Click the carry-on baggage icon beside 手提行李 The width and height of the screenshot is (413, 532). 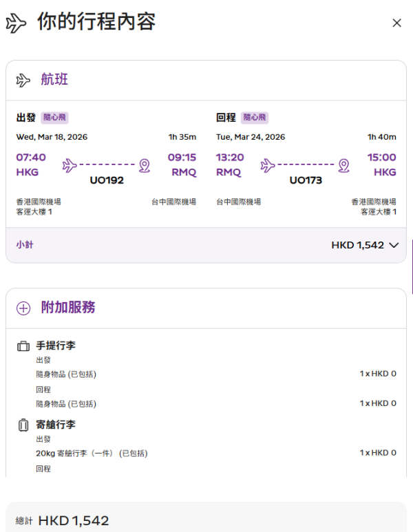(x=23, y=346)
